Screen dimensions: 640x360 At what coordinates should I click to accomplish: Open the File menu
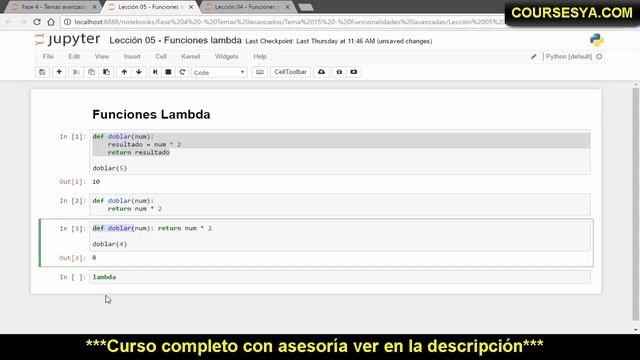(48, 56)
